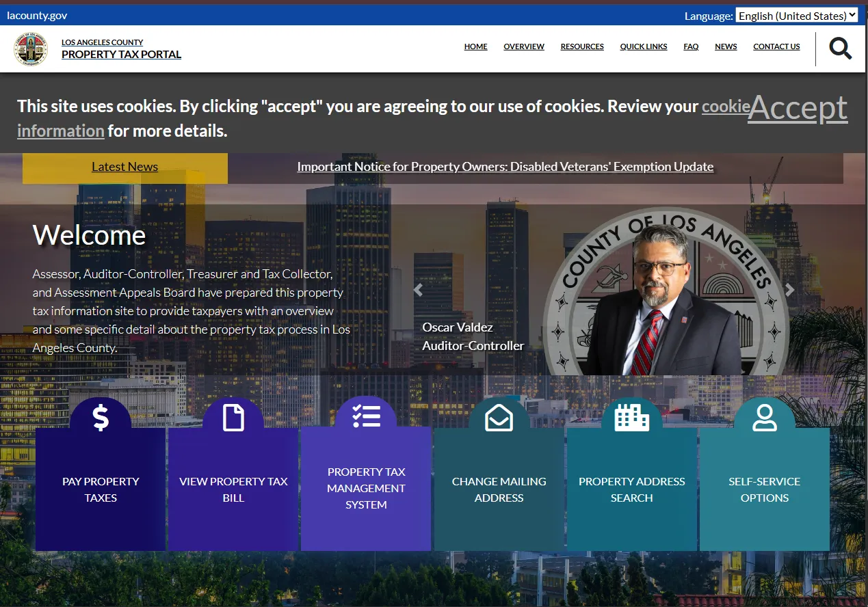This screenshot has height=607, width=868.
Task: Click the Property Tax Portal title link
Action: click(x=121, y=54)
